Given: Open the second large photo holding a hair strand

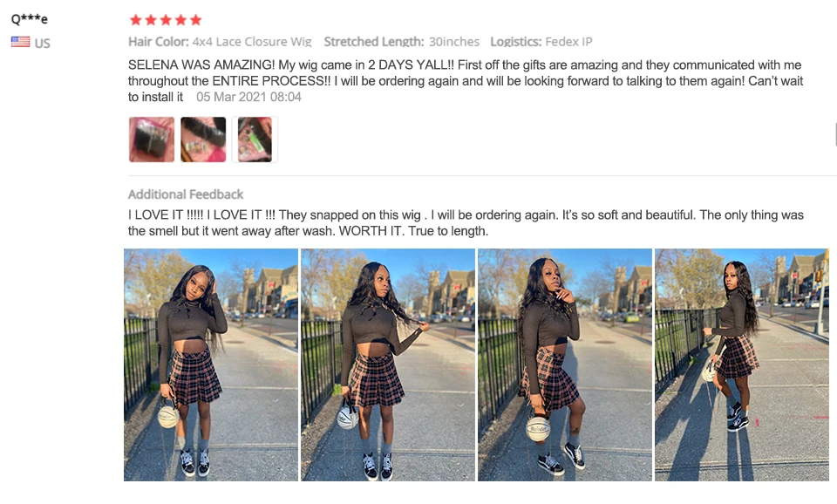Looking at the screenshot, I should [388, 364].
